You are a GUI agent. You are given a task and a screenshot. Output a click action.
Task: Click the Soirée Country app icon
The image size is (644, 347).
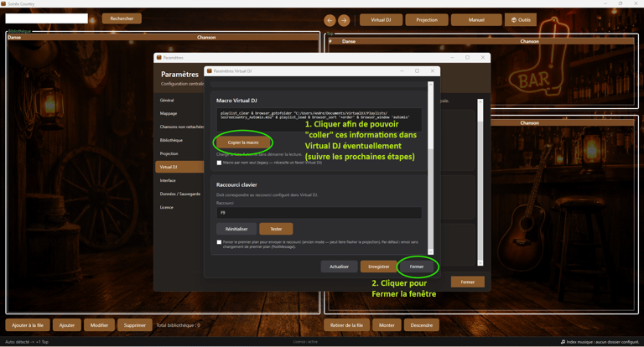pos(3,3)
